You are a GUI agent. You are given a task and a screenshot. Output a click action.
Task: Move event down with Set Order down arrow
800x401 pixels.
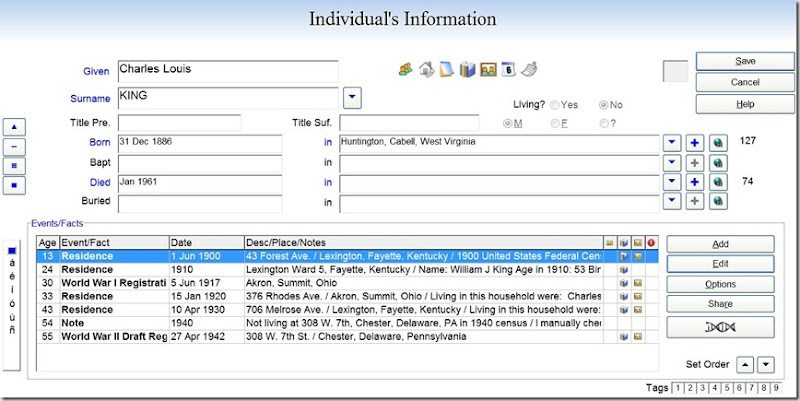[x=766, y=365]
